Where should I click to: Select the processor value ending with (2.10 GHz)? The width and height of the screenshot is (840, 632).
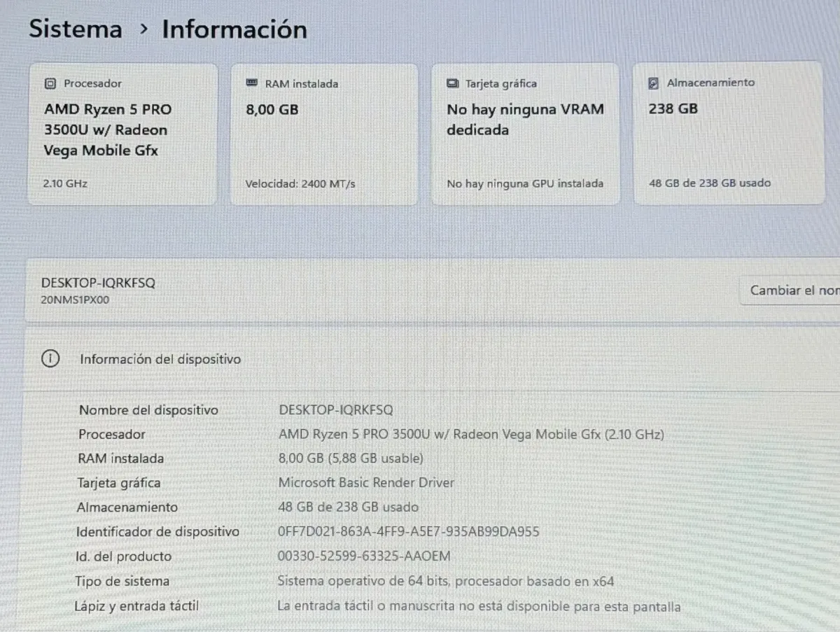click(471, 434)
